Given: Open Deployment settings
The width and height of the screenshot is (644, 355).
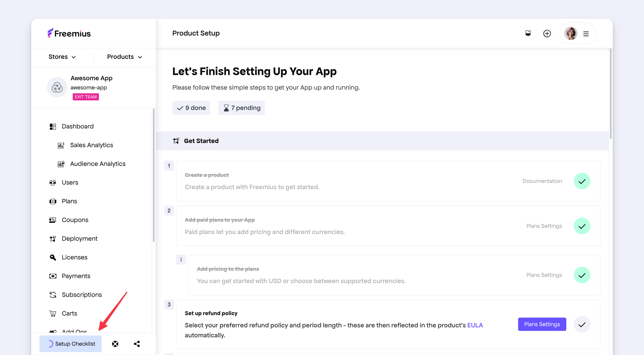Looking at the screenshot, I should pos(80,238).
